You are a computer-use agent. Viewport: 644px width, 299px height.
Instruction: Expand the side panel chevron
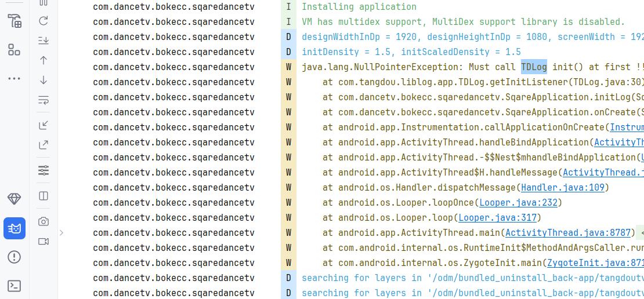[x=61, y=233]
